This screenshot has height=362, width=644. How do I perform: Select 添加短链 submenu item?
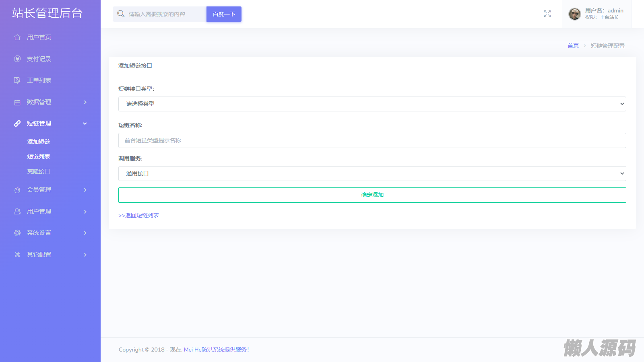pos(39,142)
